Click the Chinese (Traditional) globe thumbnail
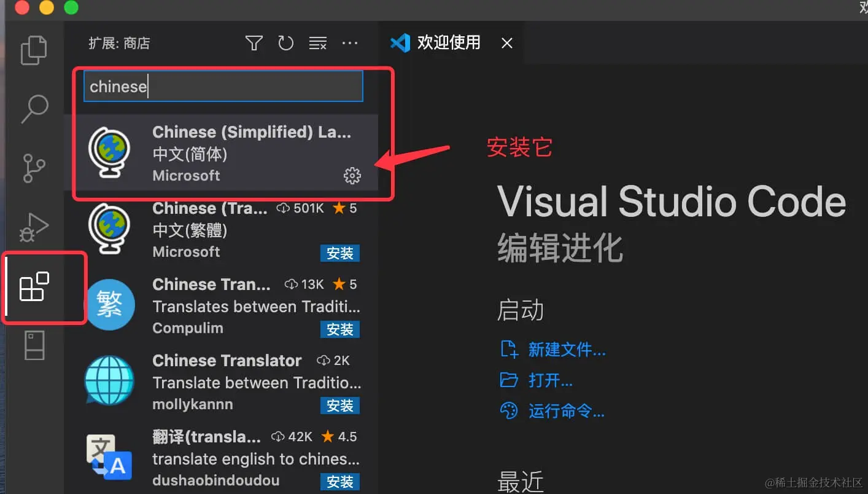The height and width of the screenshot is (494, 868). click(x=109, y=228)
